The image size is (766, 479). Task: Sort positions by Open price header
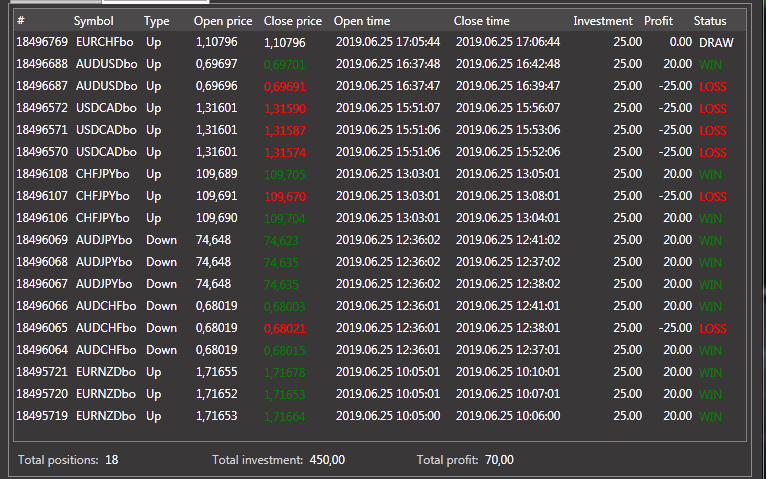pyautogui.click(x=223, y=21)
